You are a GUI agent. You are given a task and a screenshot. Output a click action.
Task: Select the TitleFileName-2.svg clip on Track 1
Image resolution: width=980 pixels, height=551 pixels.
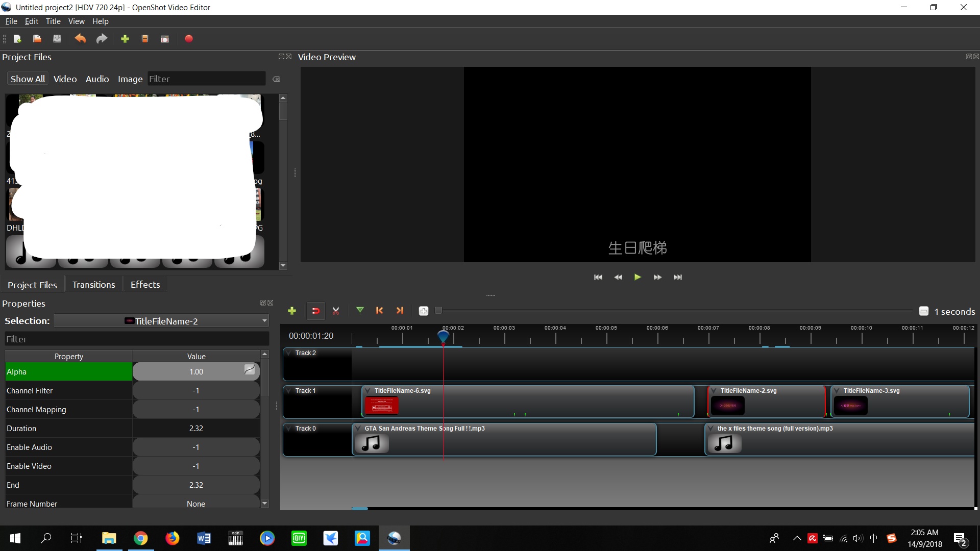[x=766, y=402]
